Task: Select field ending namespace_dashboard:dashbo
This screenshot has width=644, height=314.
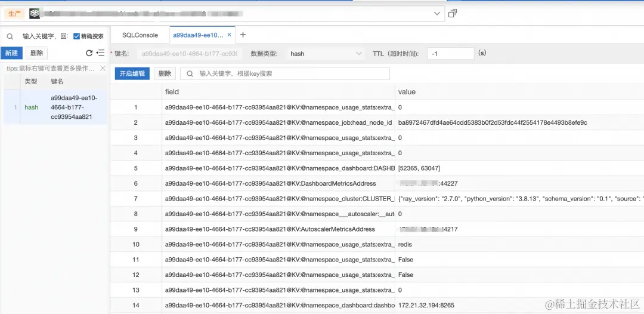Action: click(278, 305)
